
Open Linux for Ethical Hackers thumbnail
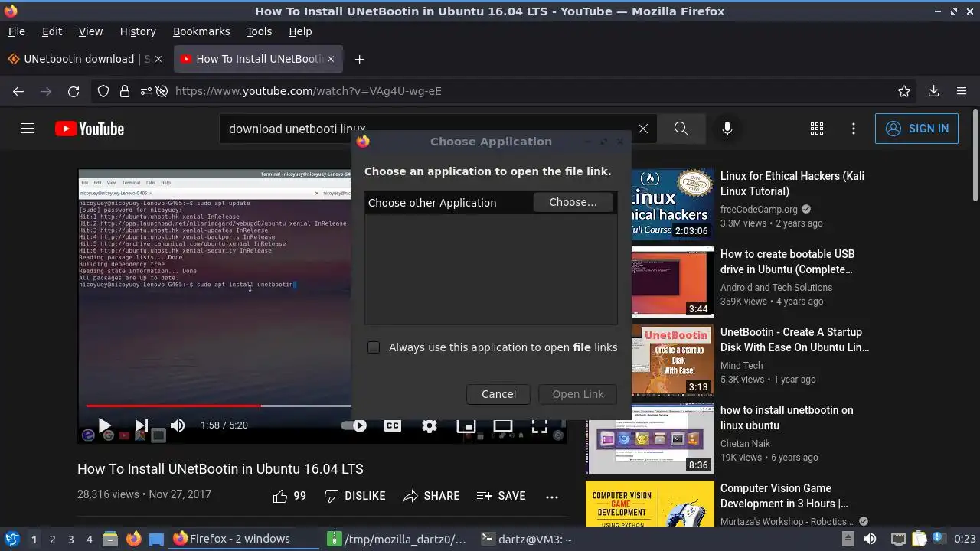click(x=673, y=204)
